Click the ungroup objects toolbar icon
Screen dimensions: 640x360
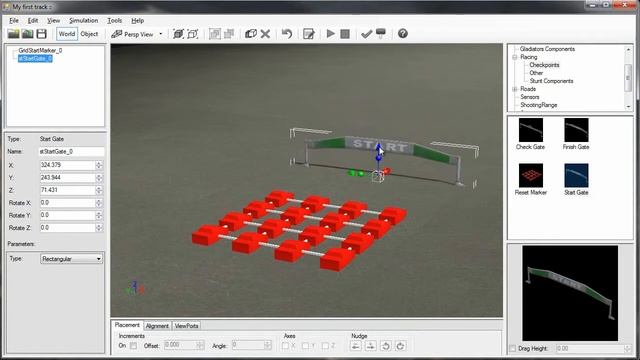tap(229, 34)
